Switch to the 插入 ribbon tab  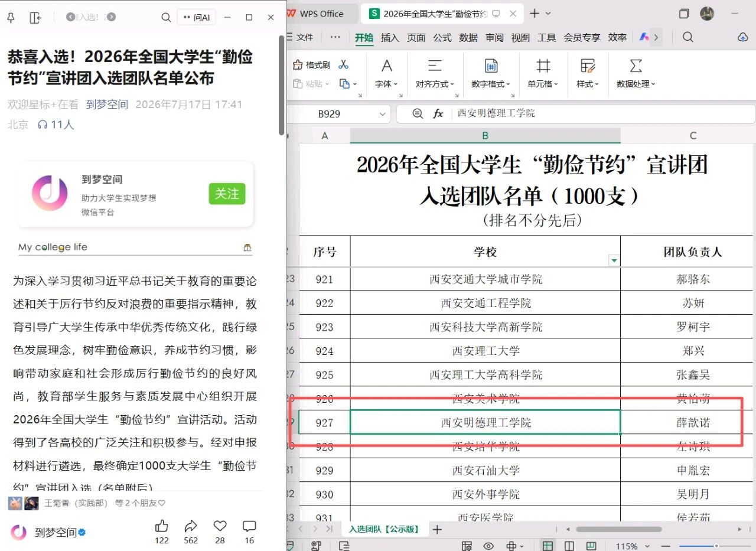click(390, 38)
